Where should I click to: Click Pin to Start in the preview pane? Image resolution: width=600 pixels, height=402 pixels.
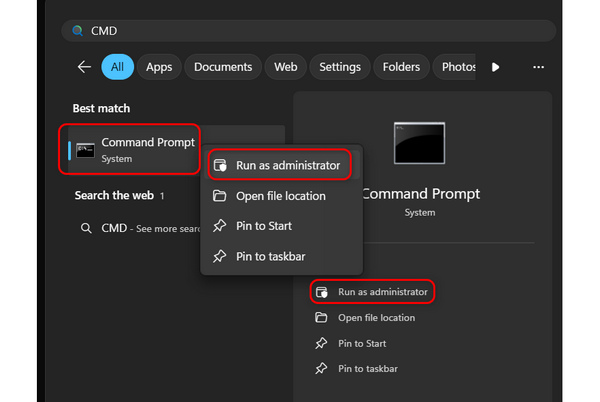click(364, 343)
